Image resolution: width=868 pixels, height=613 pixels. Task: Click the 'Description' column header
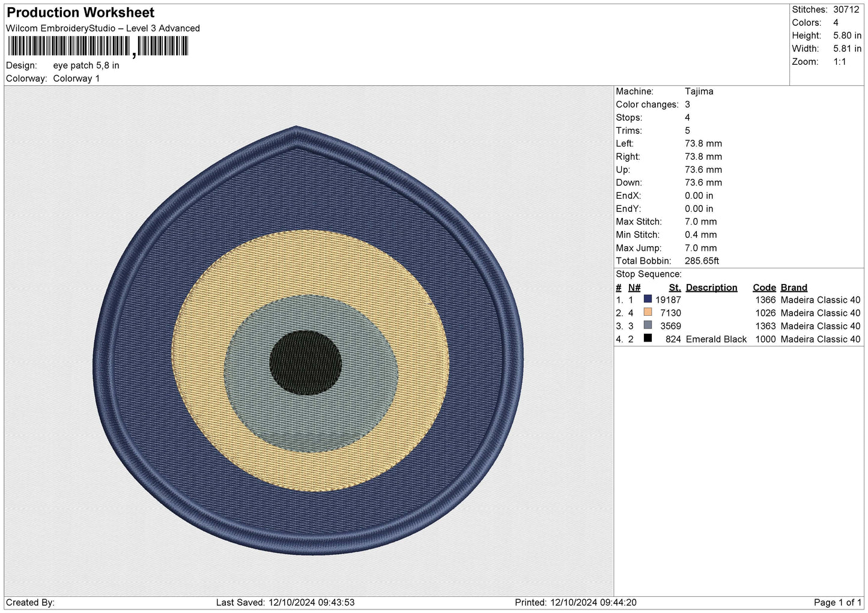(x=711, y=288)
